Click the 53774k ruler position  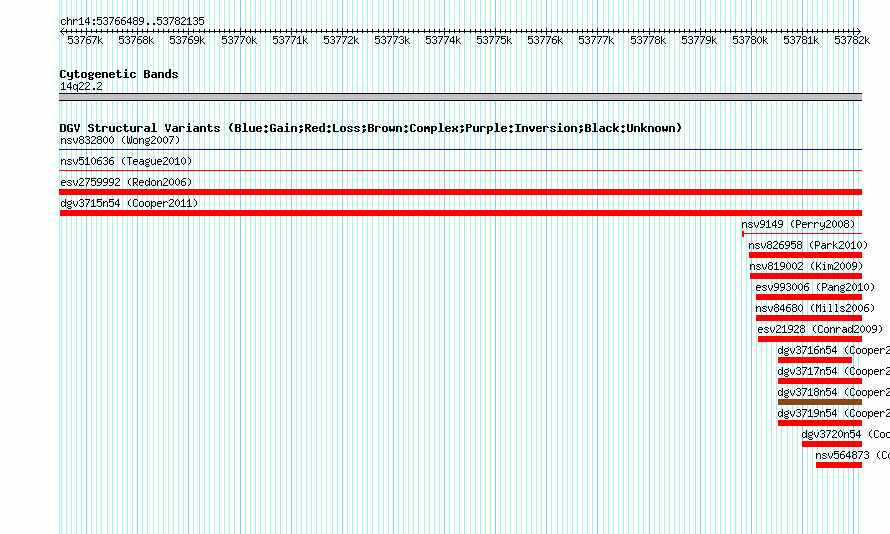pos(443,40)
